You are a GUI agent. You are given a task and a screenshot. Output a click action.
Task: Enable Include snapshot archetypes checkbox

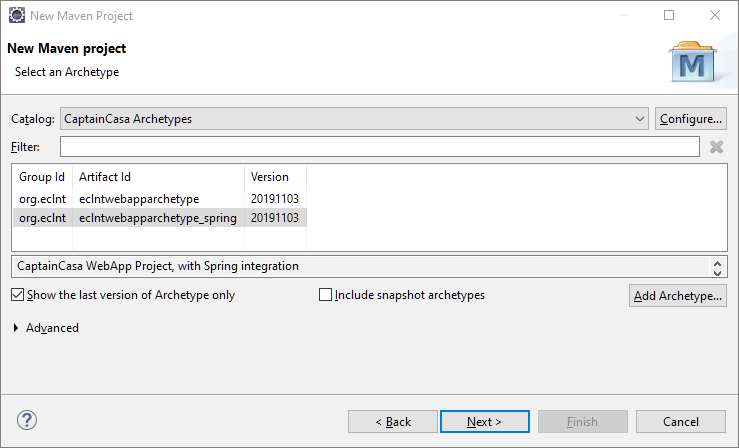[325, 294]
